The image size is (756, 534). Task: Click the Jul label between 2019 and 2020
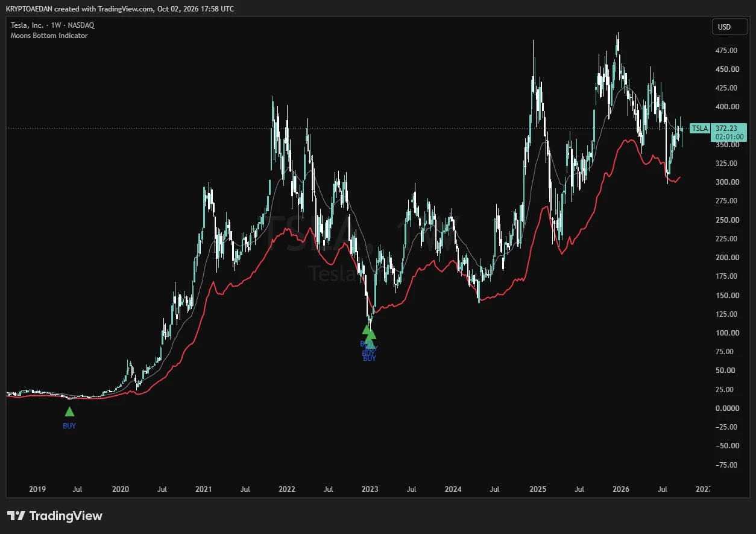pos(78,489)
